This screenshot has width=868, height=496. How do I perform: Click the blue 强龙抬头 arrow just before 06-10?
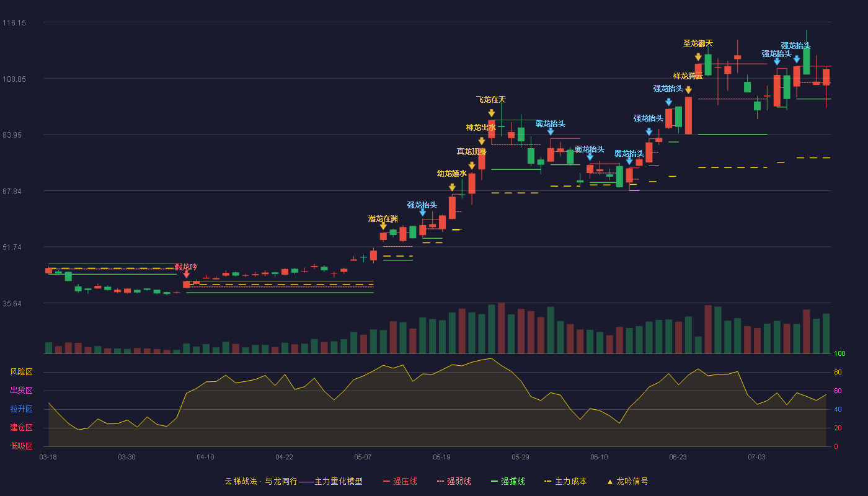(x=590, y=157)
